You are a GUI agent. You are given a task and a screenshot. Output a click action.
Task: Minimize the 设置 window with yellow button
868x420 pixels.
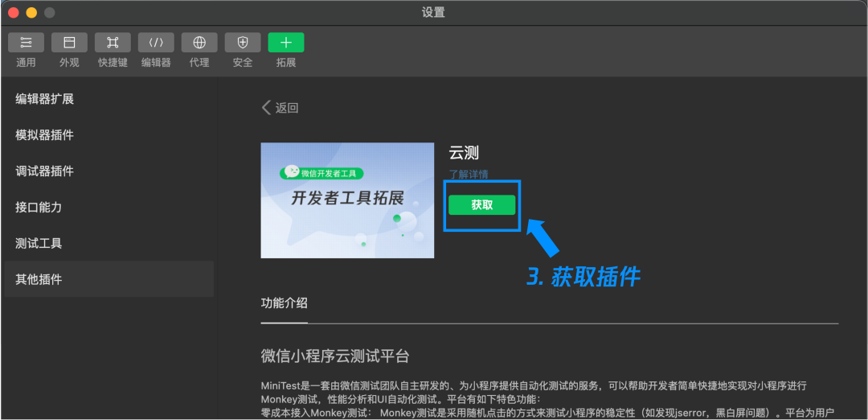31,12
